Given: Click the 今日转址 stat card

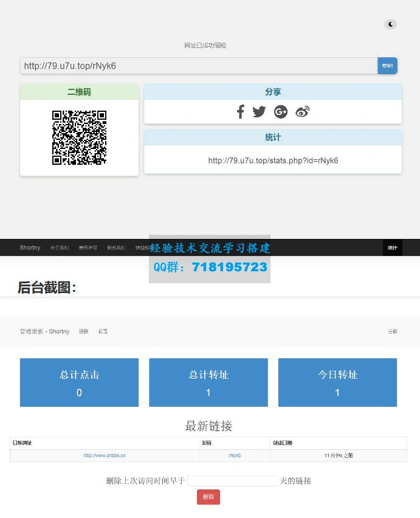Looking at the screenshot, I should [x=337, y=382].
